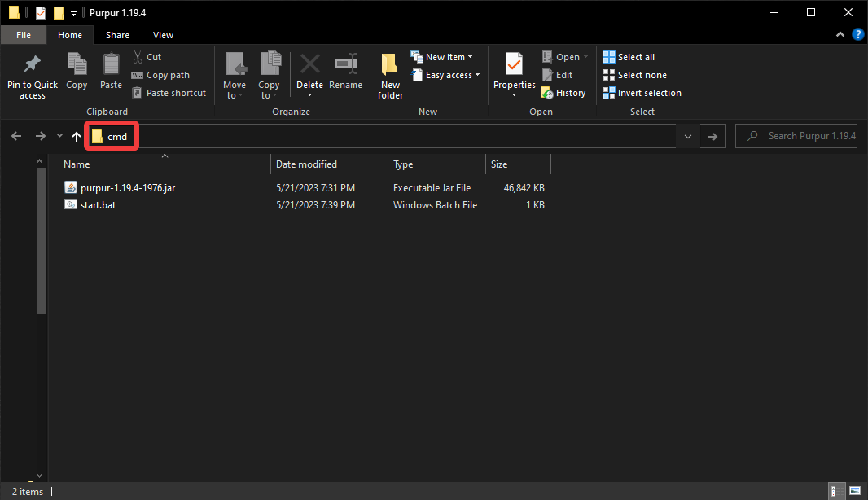Click the Paste clipboard icon
This screenshot has width=868, height=500.
pyautogui.click(x=111, y=65)
